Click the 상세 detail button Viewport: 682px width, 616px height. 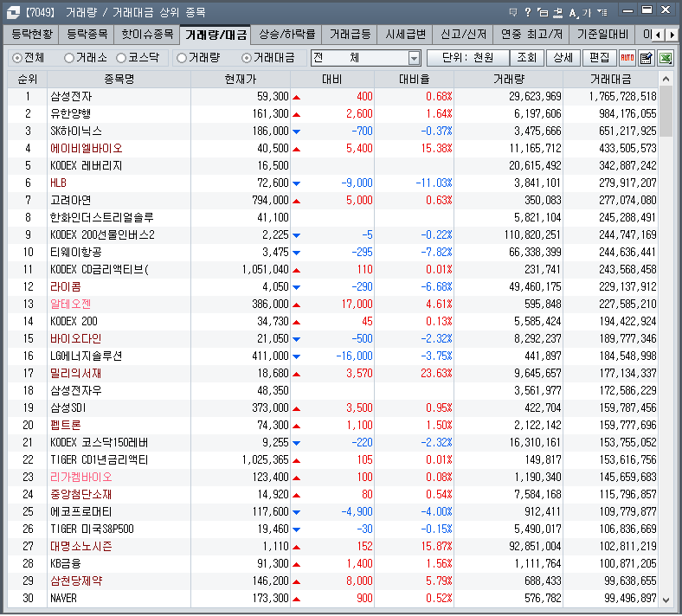pyautogui.click(x=563, y=58)
